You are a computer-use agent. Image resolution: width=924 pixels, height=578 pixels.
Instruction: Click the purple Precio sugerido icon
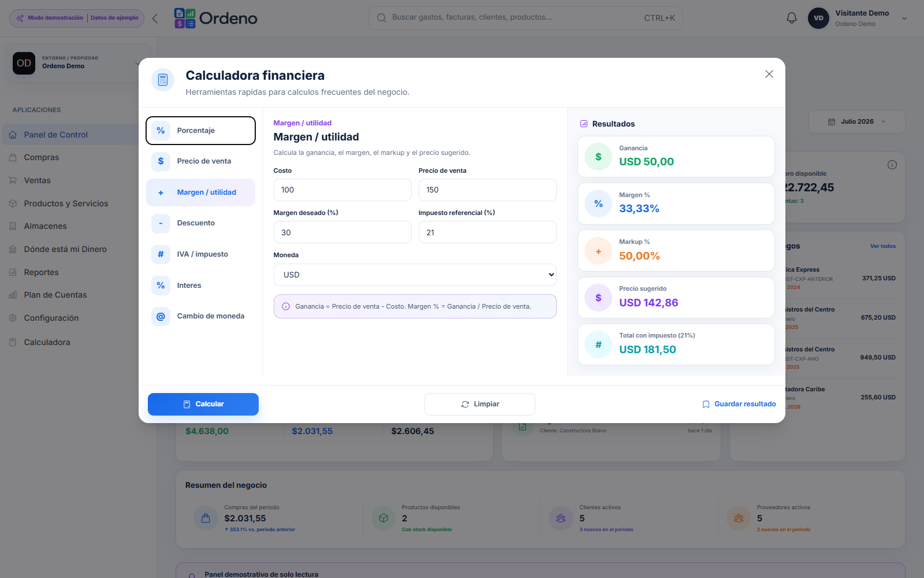point(598,298)
